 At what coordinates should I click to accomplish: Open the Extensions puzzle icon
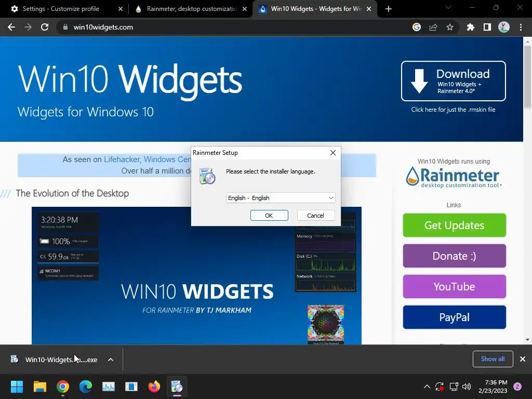tap(471, 27)
